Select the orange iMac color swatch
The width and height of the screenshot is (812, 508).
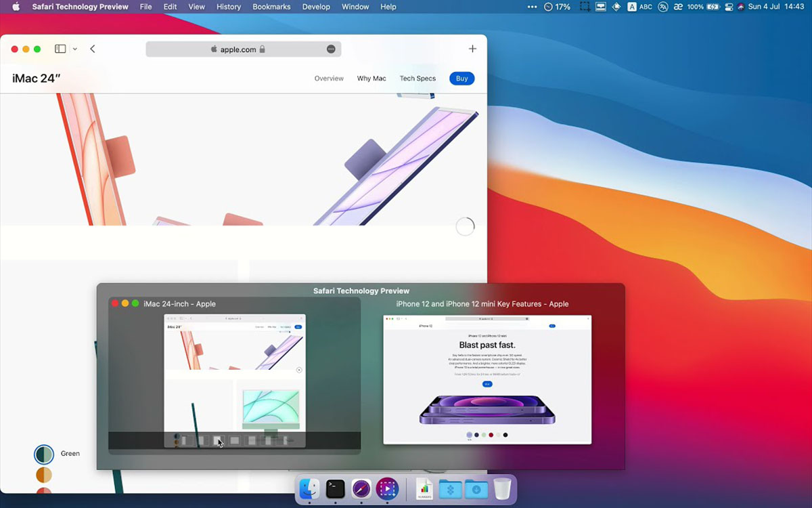click(44, 475)
